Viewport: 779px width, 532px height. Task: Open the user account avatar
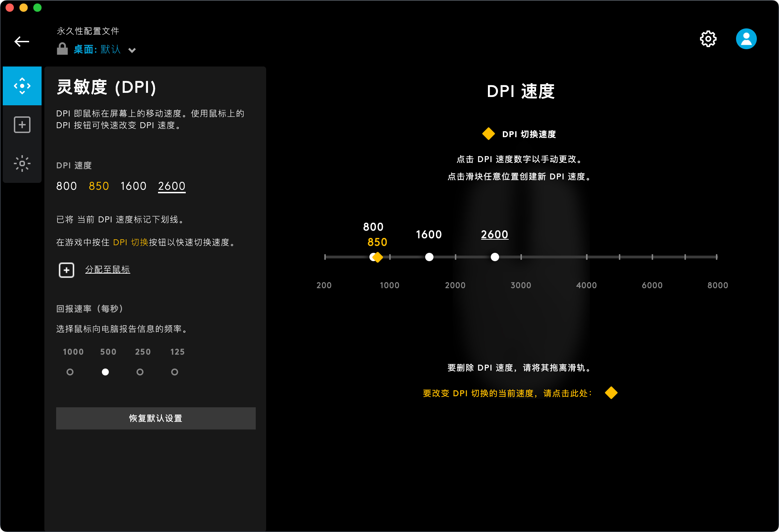coord(746,39)
